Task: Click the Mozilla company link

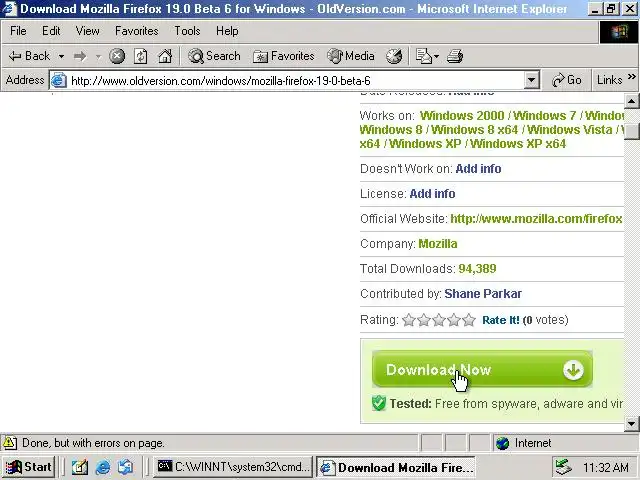Action: pyautogui.click(x=438, y=244)
